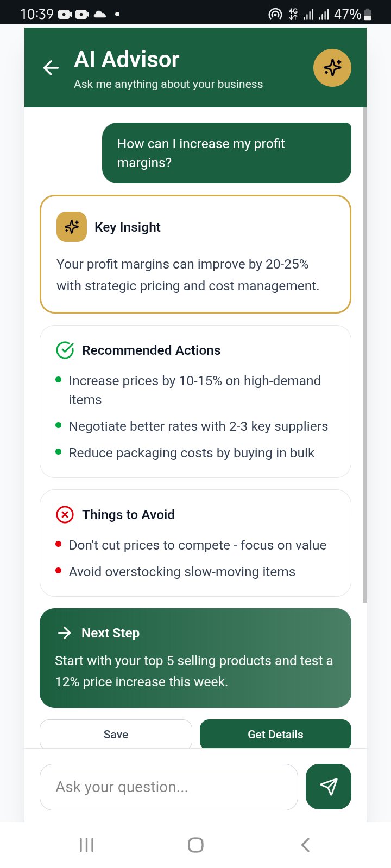Tap the AI Advisor title text
The image size is (391, 868).
click(127, 60)
